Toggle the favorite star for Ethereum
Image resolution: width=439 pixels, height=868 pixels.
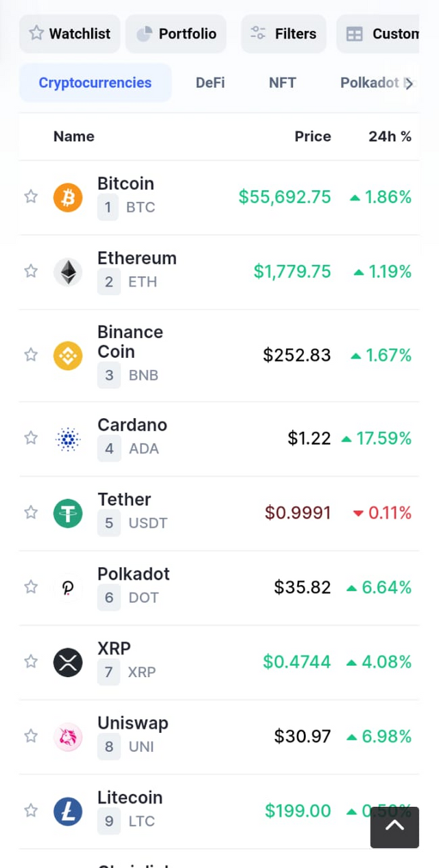click(31, 271)
